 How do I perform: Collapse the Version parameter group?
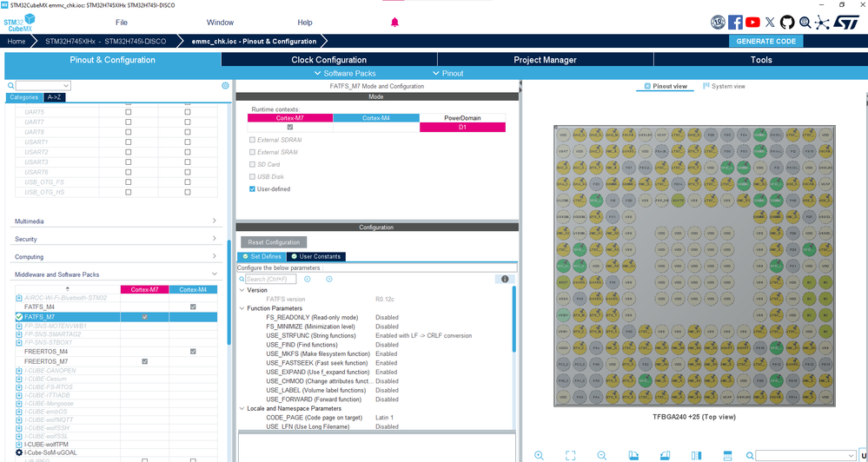(x=242, y=290)
